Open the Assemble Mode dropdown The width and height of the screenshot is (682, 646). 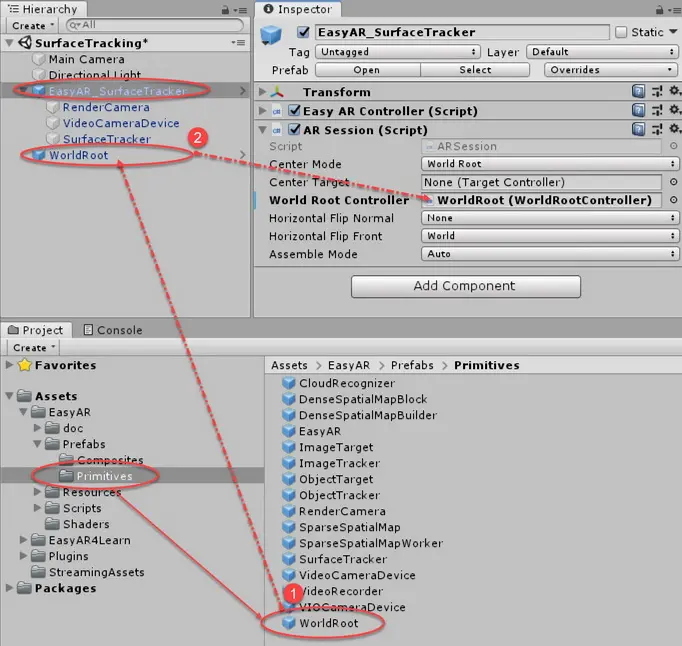[550, 254]
